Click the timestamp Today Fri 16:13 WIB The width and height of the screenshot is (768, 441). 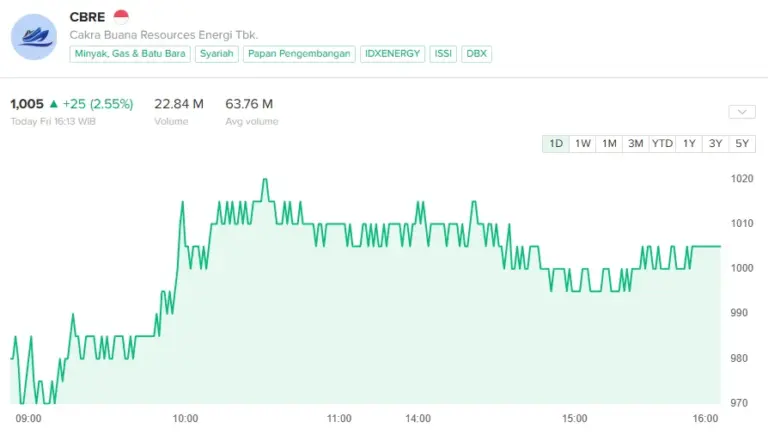point(53,122)
